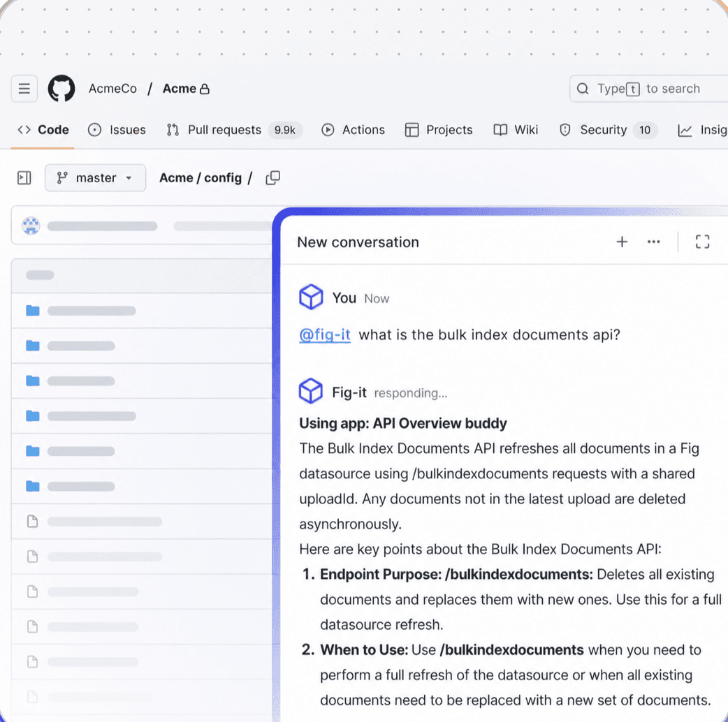Viewport: 728px width, 722px height.
Task: Click the commit author avatar
Action: (x=31, y=226)
